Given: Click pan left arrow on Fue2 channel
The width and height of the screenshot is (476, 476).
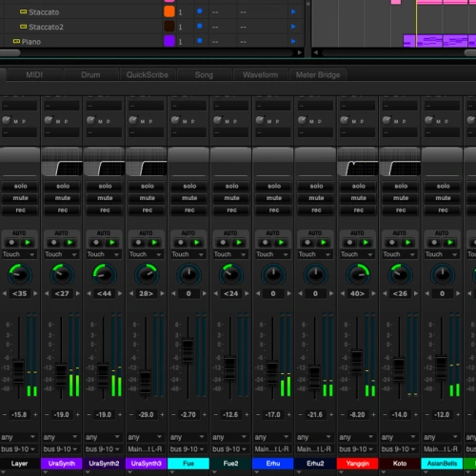Looking at the screenshot, I should (x=216, y=293).
